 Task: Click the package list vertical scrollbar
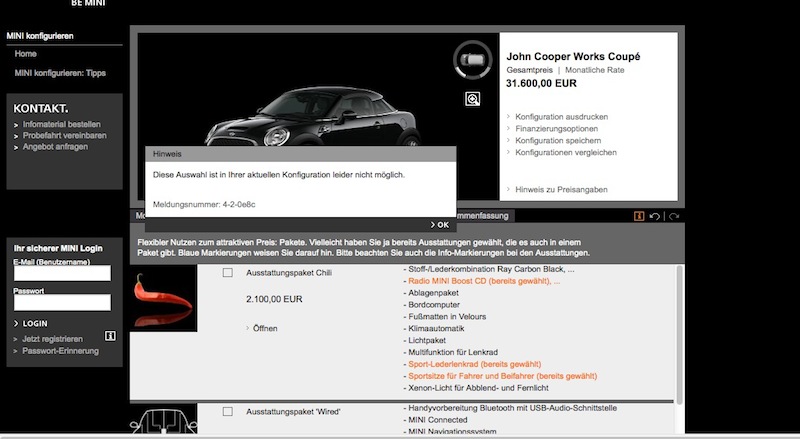pos(681,330)
